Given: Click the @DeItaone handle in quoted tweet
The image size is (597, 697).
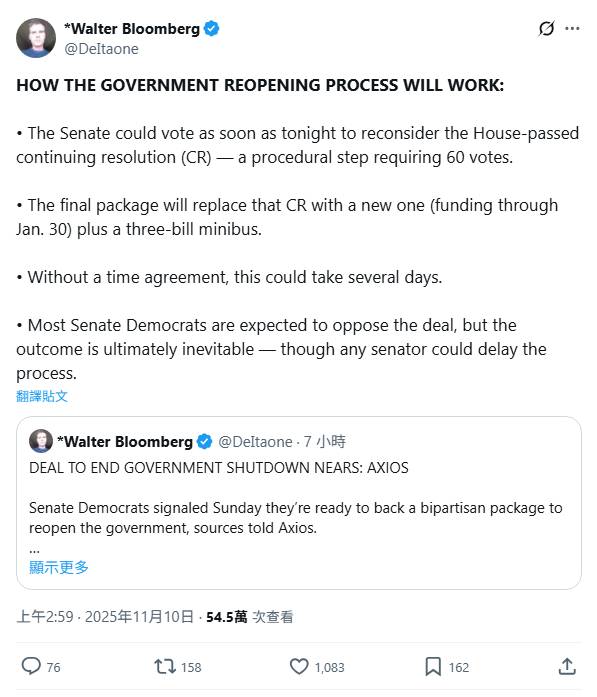Looking at the screenshot, I should [x=255, y=441].
